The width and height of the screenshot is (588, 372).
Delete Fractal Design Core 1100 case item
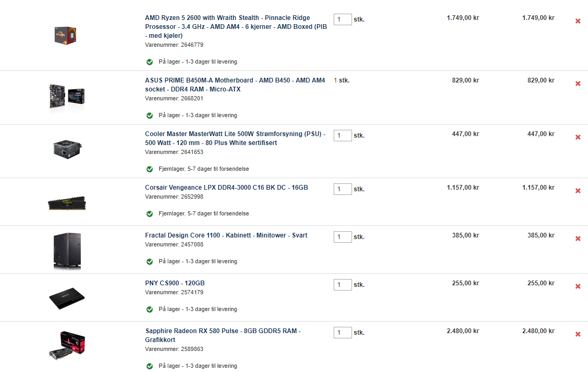[578, 239]
